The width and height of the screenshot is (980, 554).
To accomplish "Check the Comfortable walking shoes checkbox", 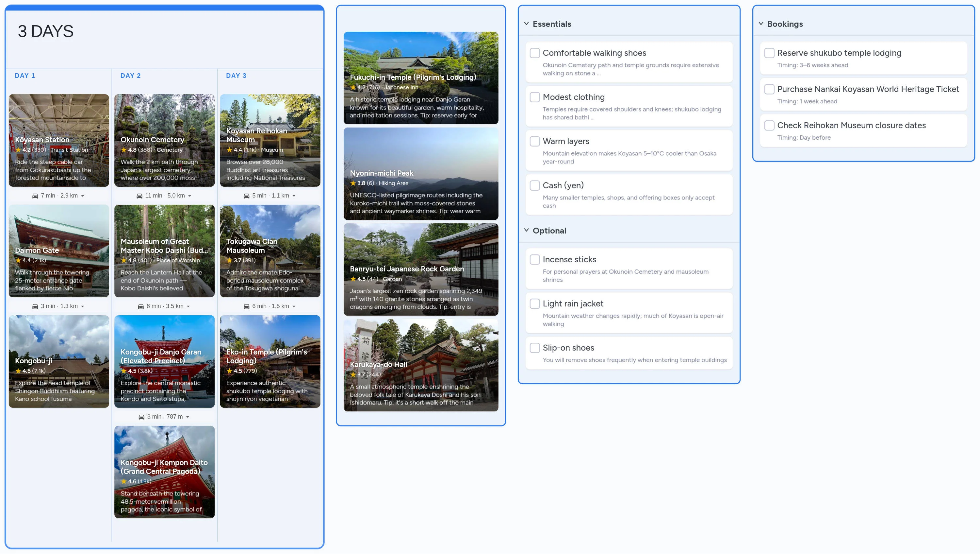I will [x=535, y=53].
